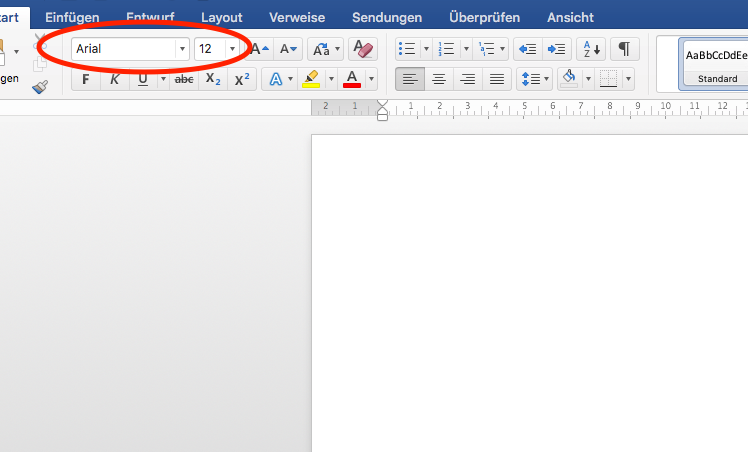
Task: Align text right
Action: [468, 79]
